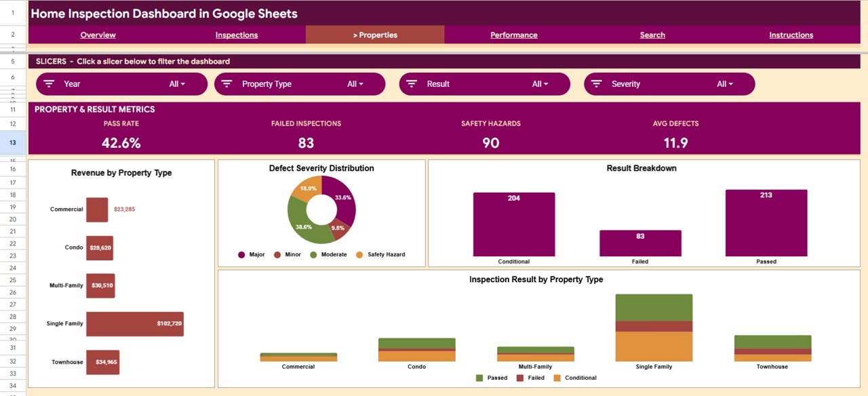Click the Condo stacked bar's Conditional segment

[x=416, y=356]
